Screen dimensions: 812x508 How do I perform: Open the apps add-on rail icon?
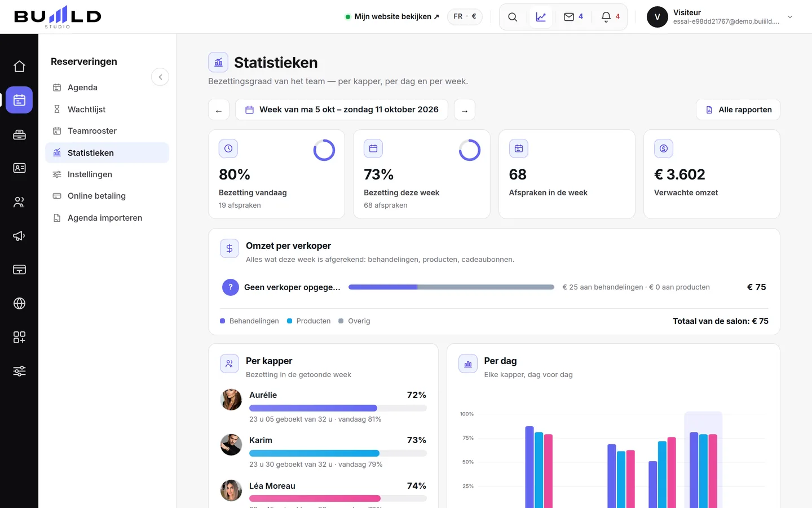(19, 338)
